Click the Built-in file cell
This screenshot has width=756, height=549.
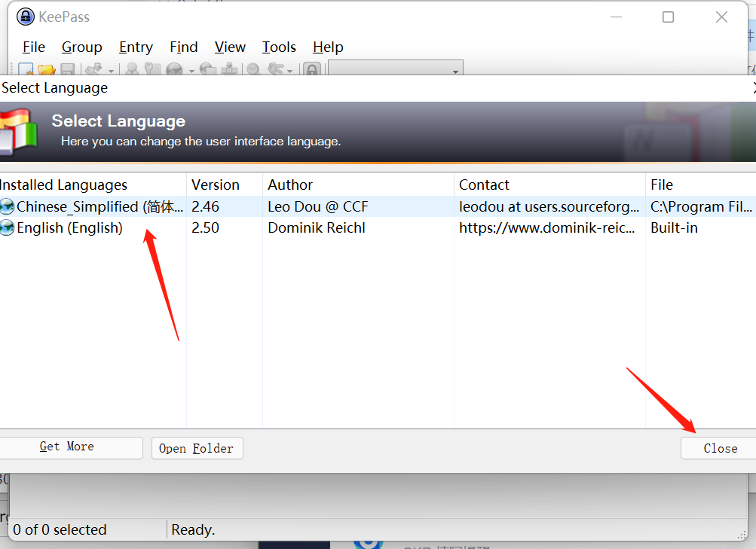[674, 227]
